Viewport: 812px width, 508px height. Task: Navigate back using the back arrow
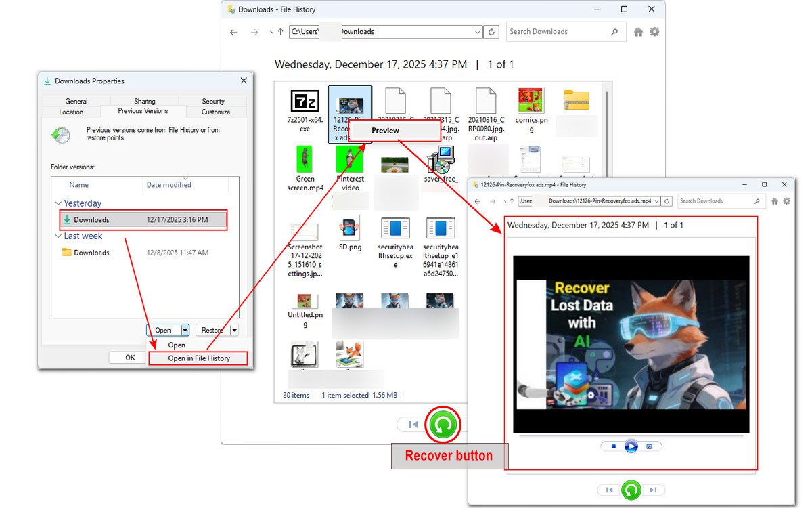[x=233, y=32]
